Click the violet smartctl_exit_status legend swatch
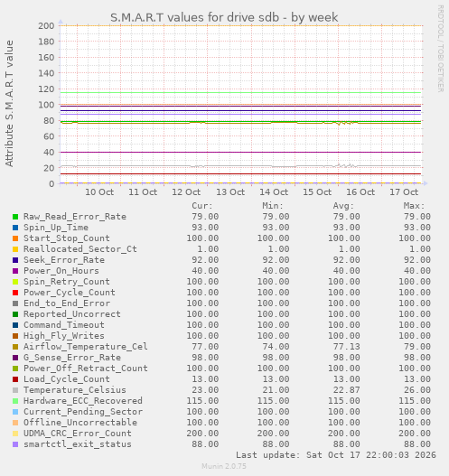The image size is (449, 476). 15,444
